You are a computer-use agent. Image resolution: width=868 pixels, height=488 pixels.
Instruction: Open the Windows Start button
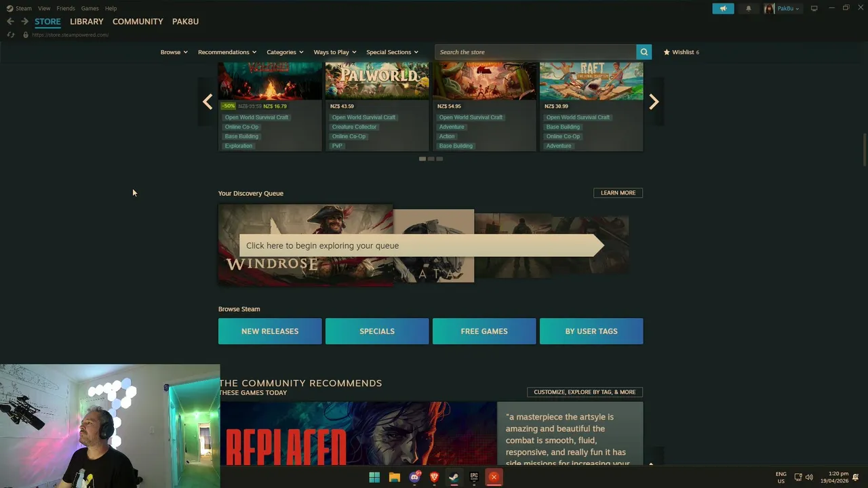pos(374,477)
